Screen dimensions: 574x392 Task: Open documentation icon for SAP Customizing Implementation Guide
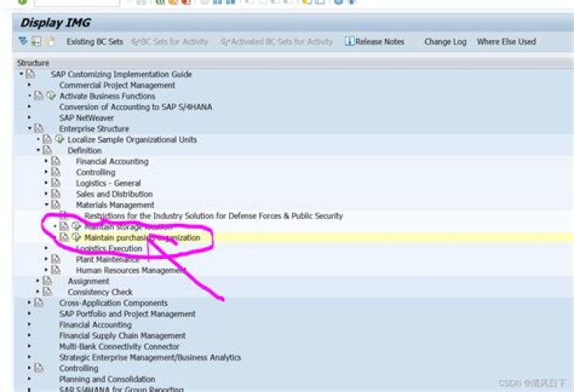pos(30,74)
